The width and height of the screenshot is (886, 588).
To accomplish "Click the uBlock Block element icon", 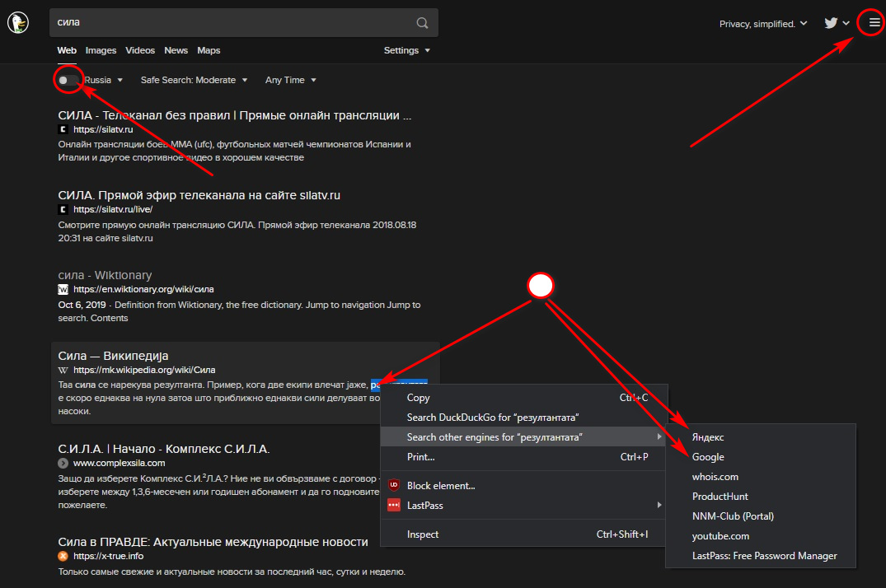I will pos(393,486).
